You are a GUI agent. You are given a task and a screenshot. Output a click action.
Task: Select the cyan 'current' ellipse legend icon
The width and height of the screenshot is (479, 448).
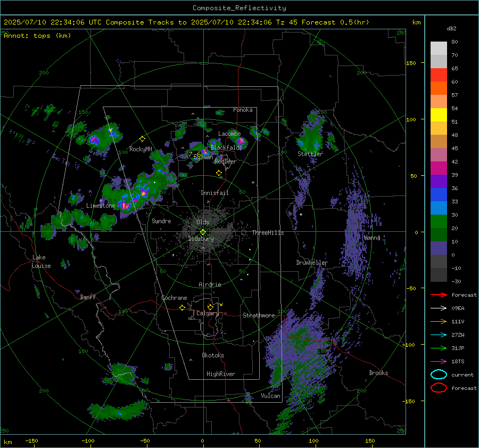pos(439,374)
